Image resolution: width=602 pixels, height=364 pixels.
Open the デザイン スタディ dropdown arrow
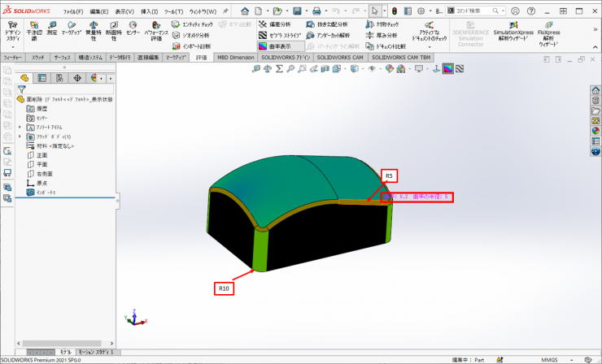point(12,47)
